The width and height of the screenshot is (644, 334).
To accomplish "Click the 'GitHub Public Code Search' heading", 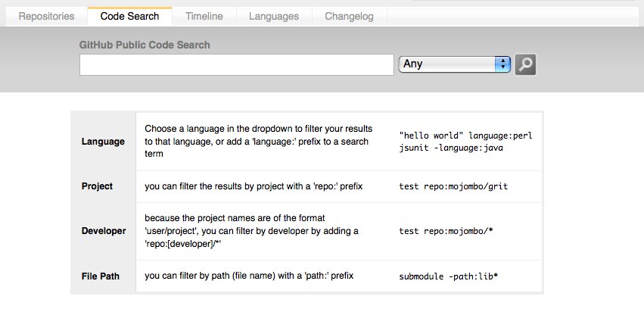I will 145,45.
